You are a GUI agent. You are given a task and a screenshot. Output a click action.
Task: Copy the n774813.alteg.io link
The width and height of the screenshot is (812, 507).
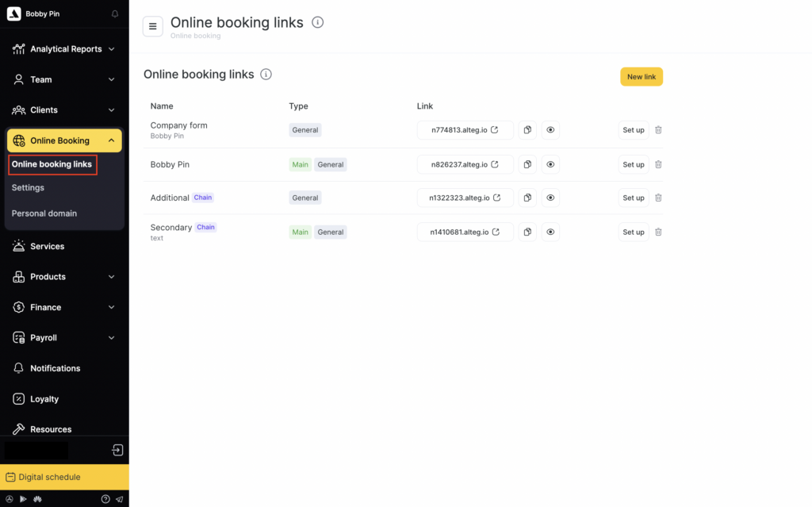click(527, 130)
